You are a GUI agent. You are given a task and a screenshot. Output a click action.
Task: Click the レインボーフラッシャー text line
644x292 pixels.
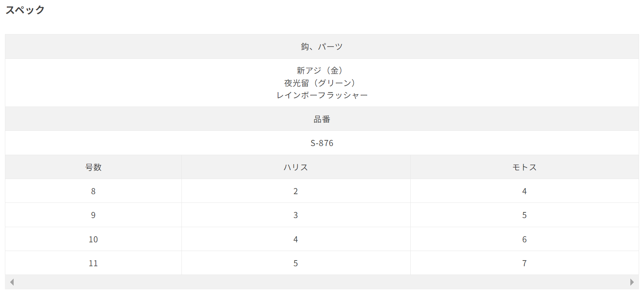pos(322,95)
